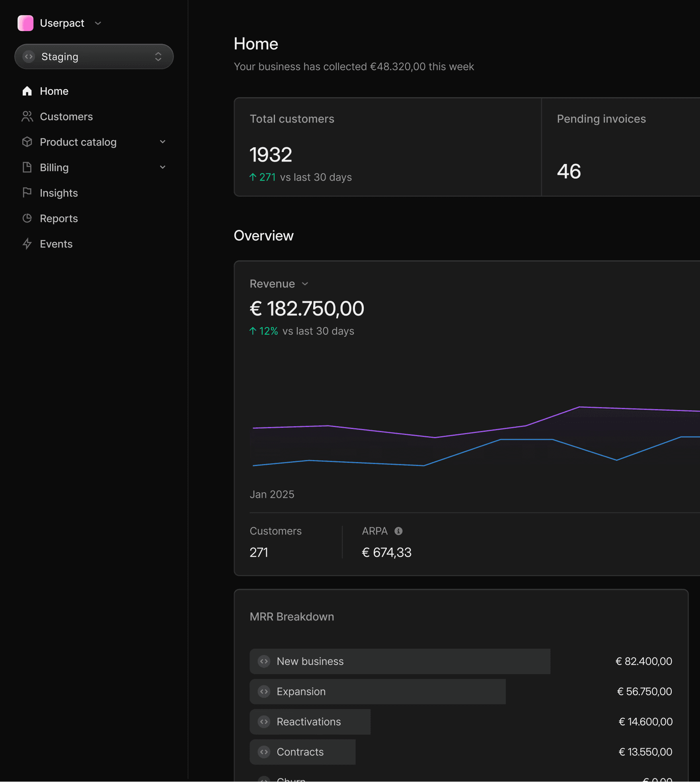Click the Customers people icon
700x782 pixels.
coord(27,117)
